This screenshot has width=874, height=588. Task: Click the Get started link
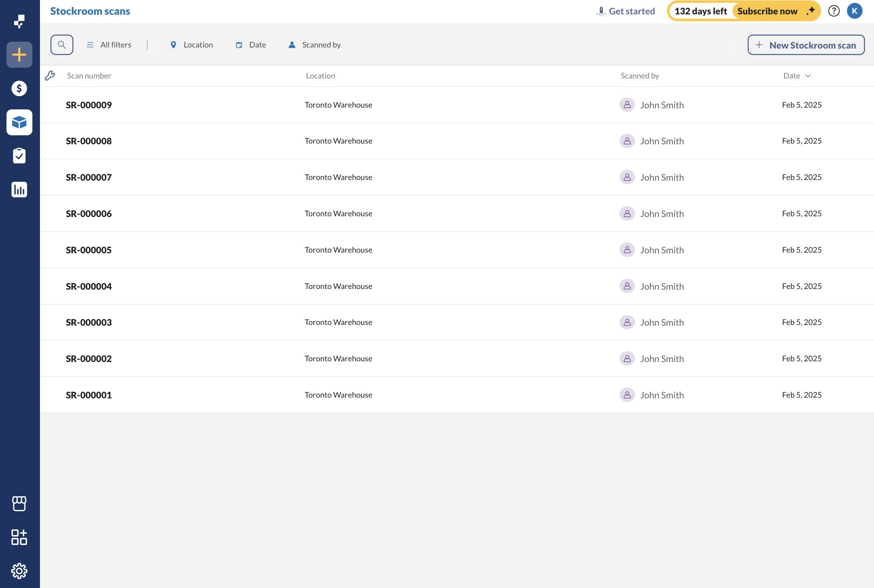click(x=625, y=11)
